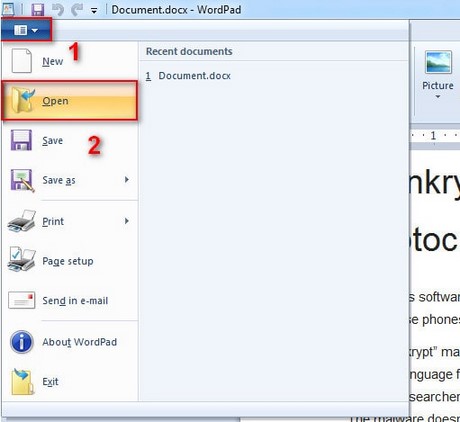Open the WordPad file menu button
The image size is (460, 422).
26,30
